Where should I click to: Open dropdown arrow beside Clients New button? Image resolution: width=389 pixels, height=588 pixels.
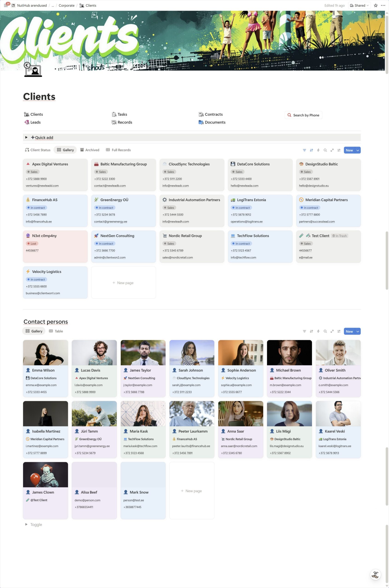tap(358, 150)
